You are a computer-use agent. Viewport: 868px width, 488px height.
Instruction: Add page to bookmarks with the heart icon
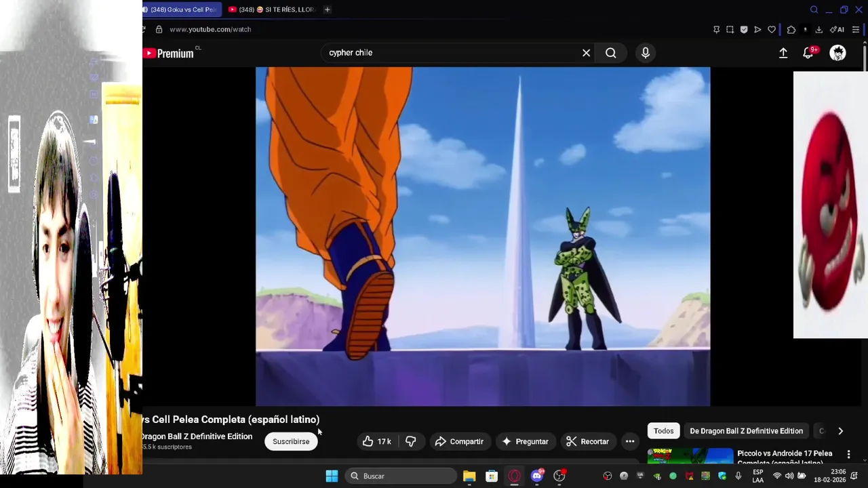click(772, 30)
